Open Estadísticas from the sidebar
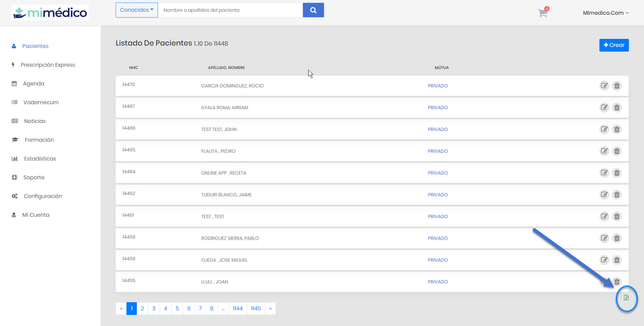The image size is (644, 326). (40, 159)
